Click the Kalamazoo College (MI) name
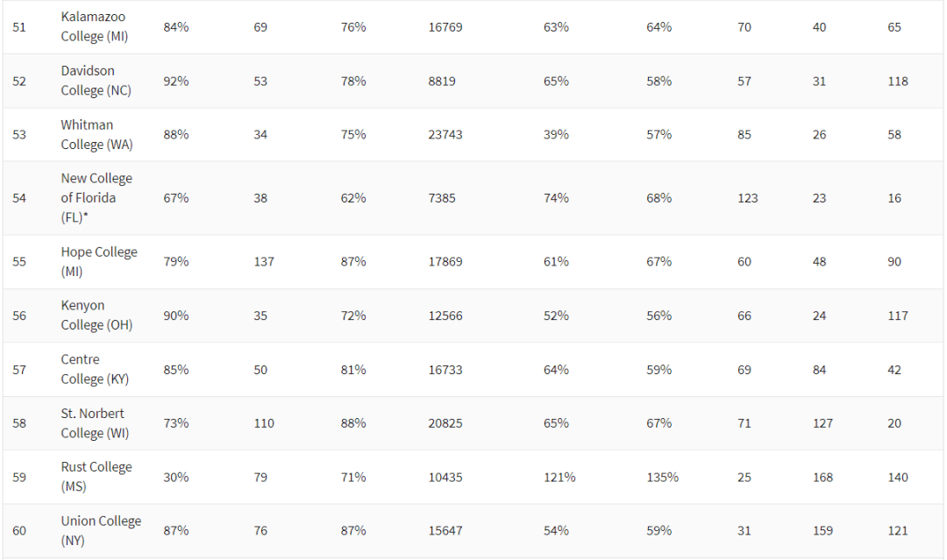947x560 pixels. pos(94,27)
